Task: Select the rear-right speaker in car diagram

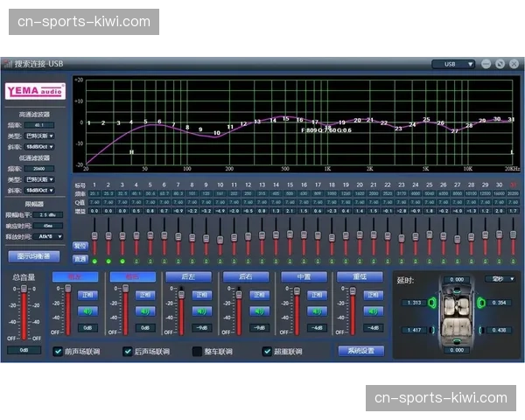Action: pyautogui.click(x=480, y=330)
